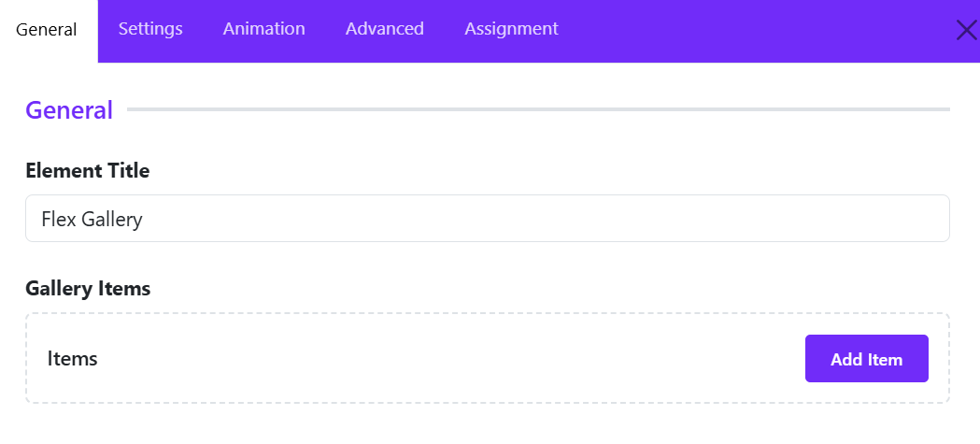Go to the Advanced tab
The image size is (980, 444).
384,29
